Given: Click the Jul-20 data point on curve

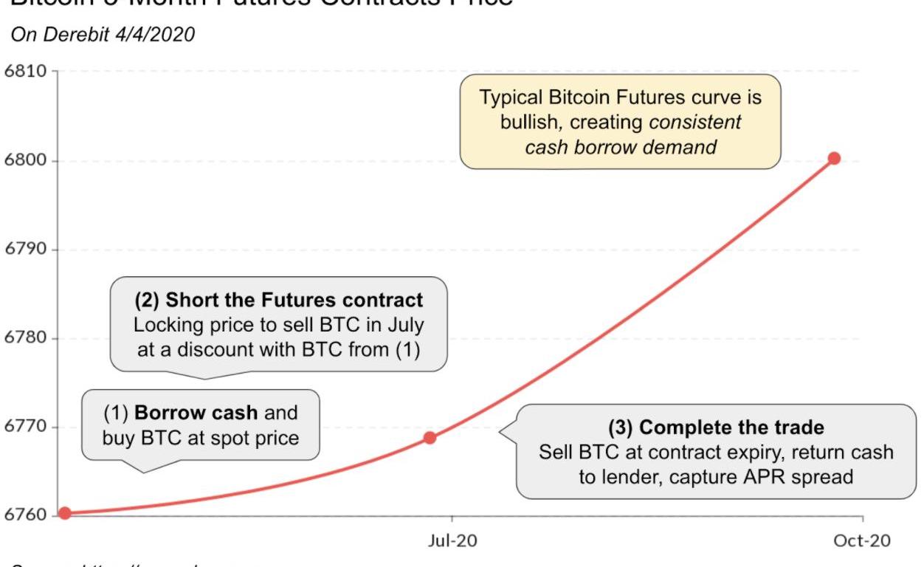Looking at the screenshot, I should [x=430, y=438].
